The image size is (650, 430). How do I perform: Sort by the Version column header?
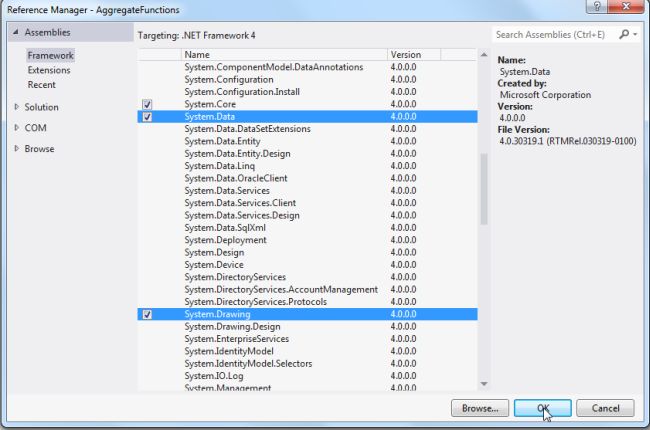pos(414,55)
